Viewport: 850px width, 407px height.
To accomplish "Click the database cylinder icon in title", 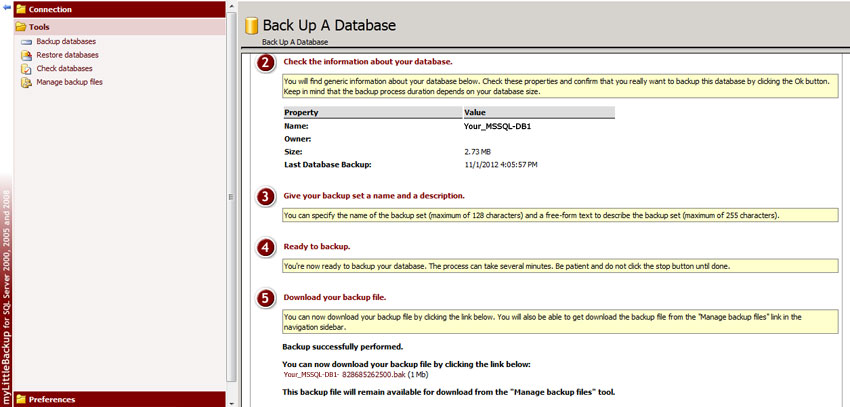I will coord(251,25).
